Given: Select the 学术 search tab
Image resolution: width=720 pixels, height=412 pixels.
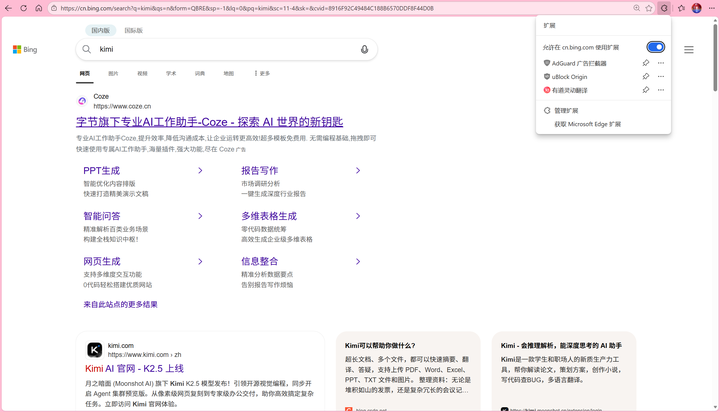Looking at the screenshot, I should (x=171, y=73).
